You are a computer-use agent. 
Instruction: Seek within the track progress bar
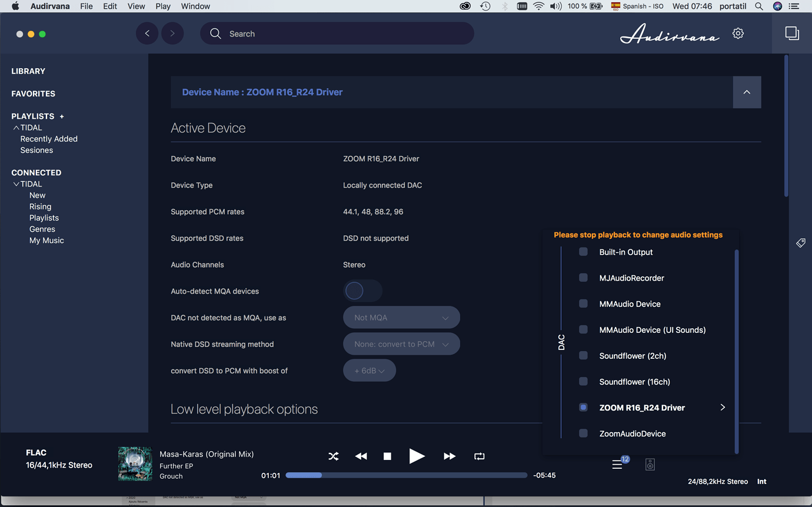coord(407,475)
